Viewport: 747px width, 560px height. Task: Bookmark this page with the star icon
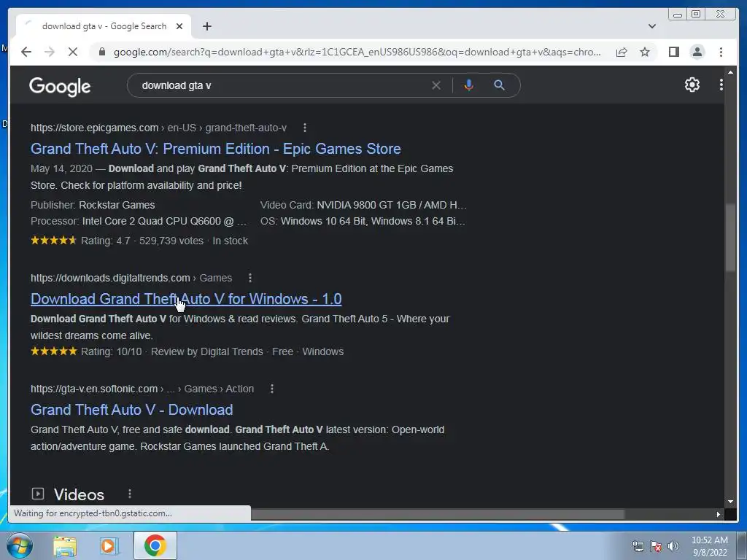(645, 52)
